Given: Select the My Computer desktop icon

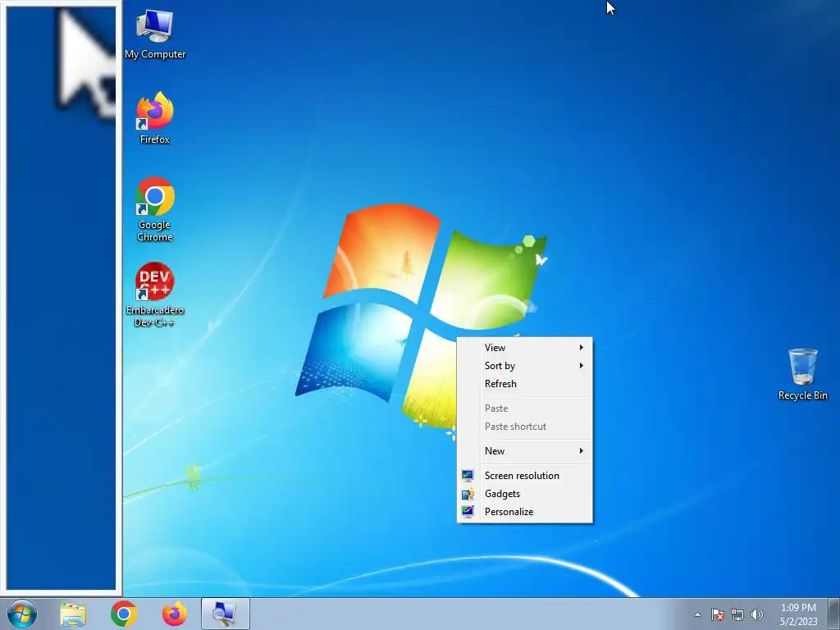Looking at the screenshot, I should [x=155, y=34].
